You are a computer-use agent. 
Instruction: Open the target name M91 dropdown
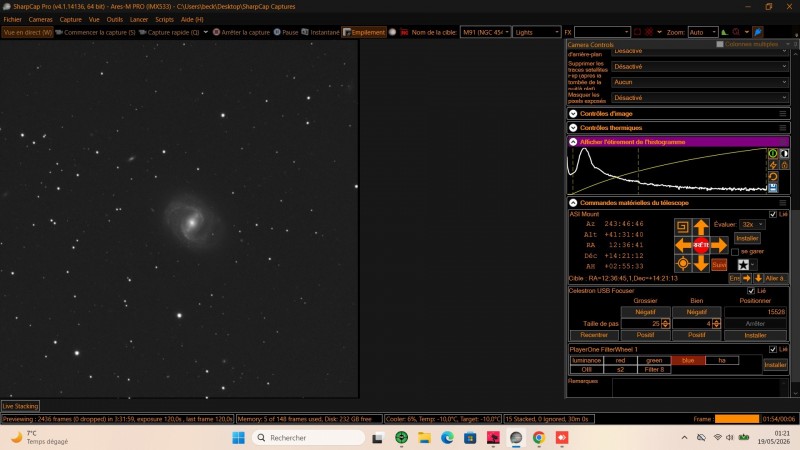coord(485,32)
